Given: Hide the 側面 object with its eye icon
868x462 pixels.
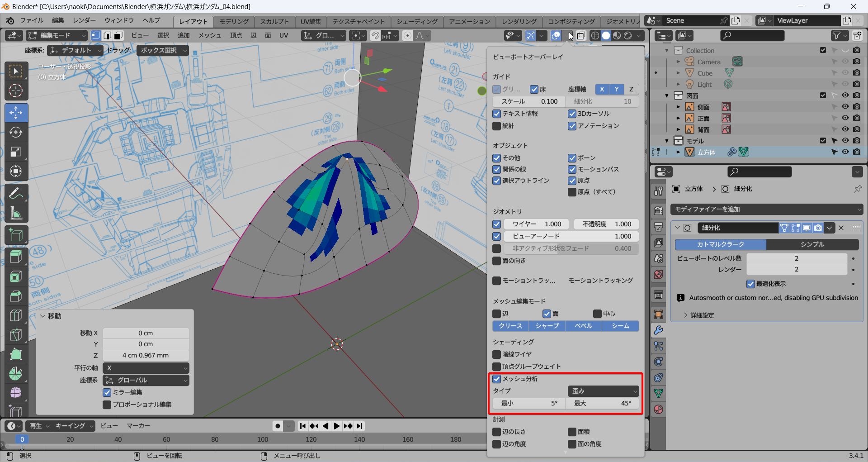Looking at the screenshot, I should 845,107.
